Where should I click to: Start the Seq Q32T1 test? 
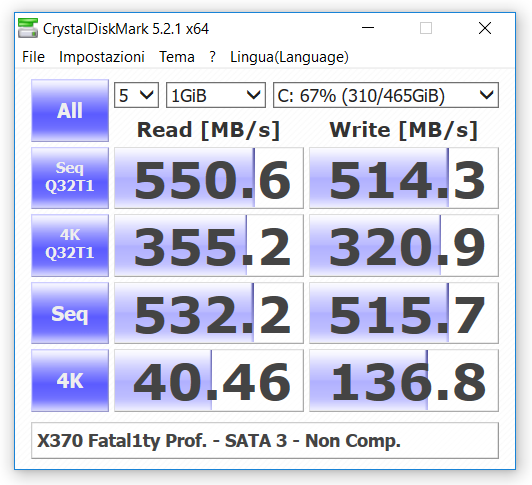click(70, 178)
